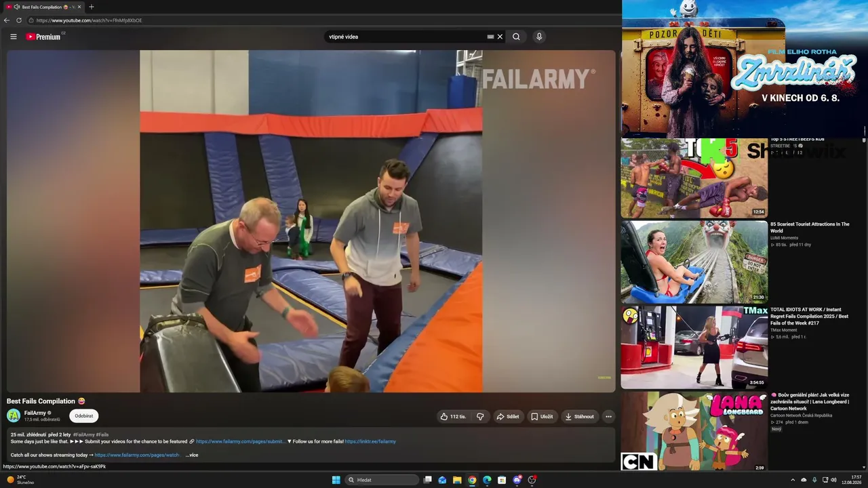Image resolution: width=868 pixels, height=488 pixels.
Task: Click the taskbar Hledat search box
Action: point(381,480)
